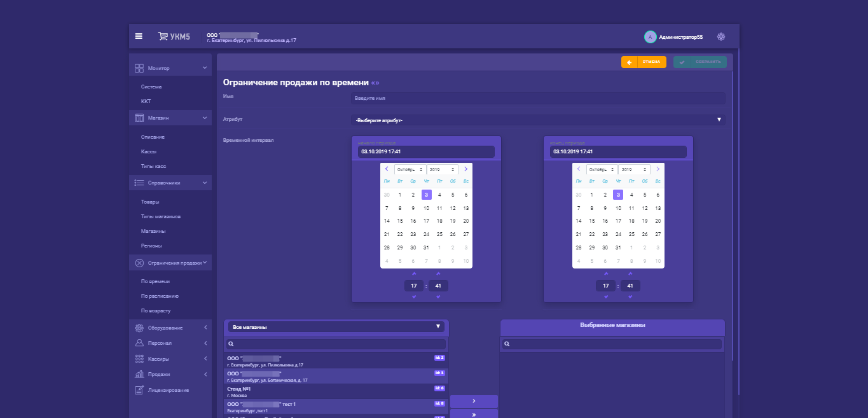The width and height of the screenshot is (868, 418).
Task: Focus the Введите имя name field
Action: click(x=538, y=98)
